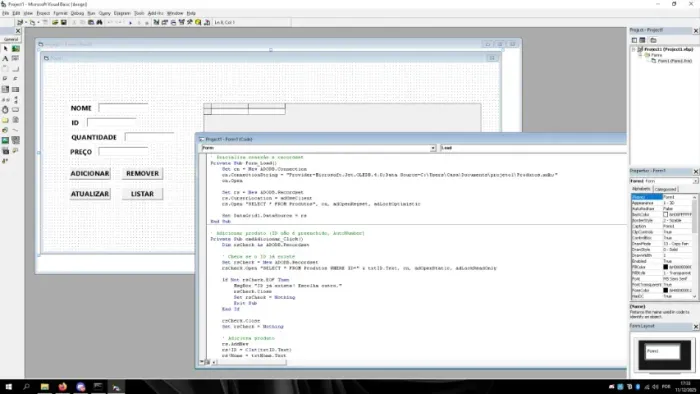Select the TextBox tool in toolbox
700x394 pixels.
16,58
